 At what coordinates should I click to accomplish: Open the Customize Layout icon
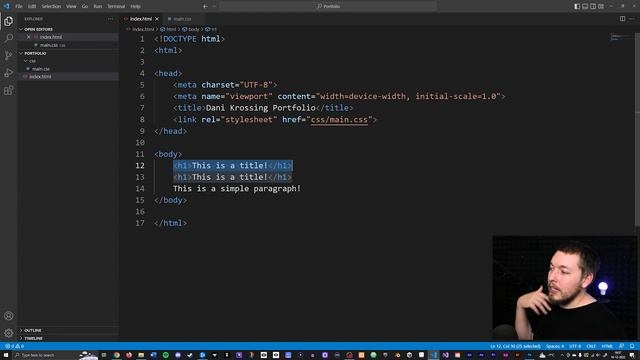[x=601, y=7]
